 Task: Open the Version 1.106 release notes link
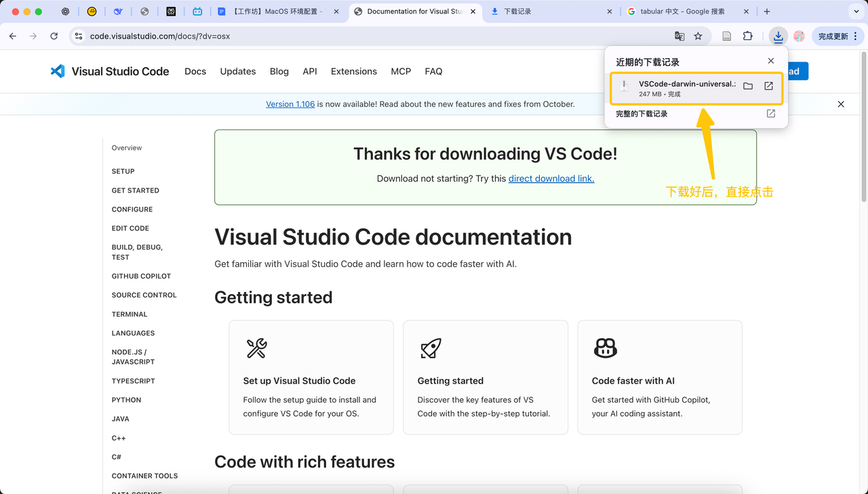click(290, 104)
